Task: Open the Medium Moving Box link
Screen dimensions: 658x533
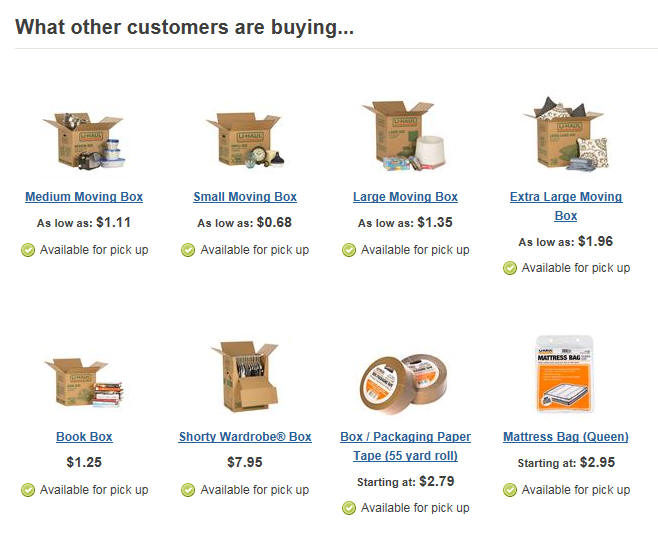Action: (x=84, y=197)
